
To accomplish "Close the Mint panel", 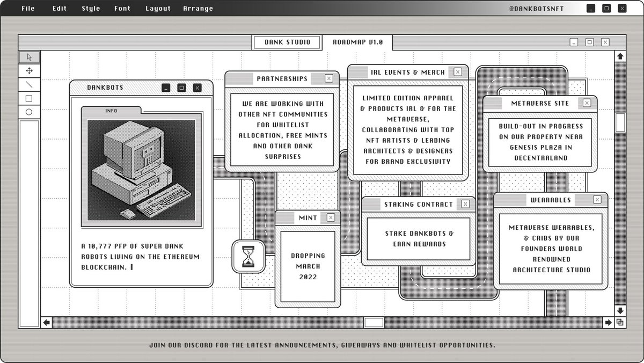I will tap(331, 217).
